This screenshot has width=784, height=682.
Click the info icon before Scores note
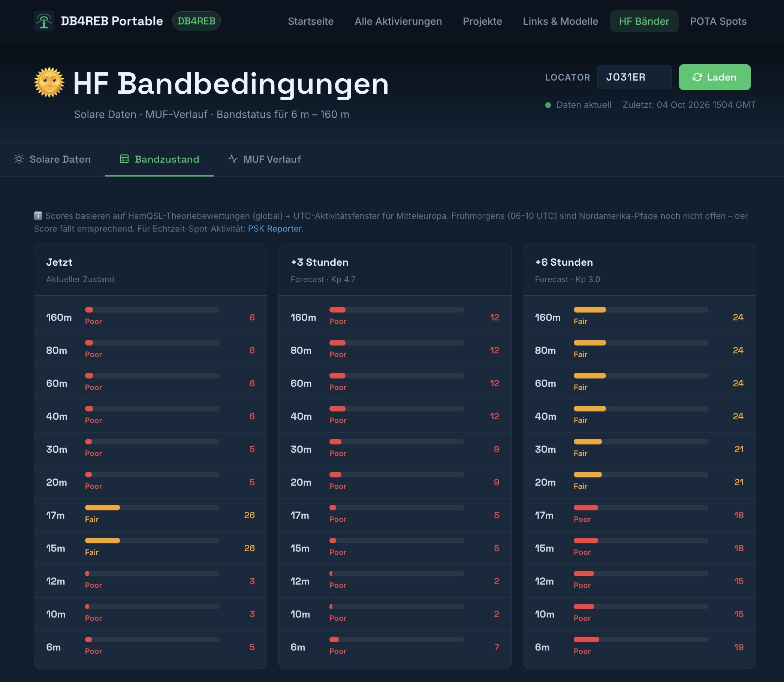38,216
